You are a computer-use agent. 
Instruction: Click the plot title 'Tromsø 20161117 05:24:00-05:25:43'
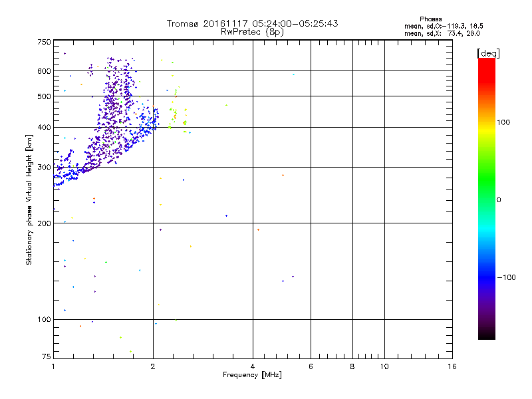coord(252,23)
